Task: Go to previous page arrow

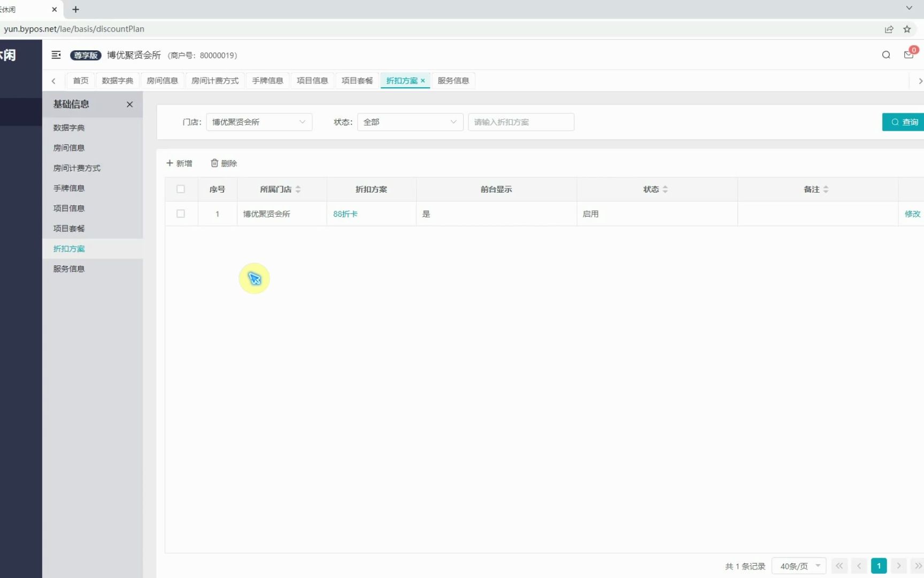Action: 859,566
